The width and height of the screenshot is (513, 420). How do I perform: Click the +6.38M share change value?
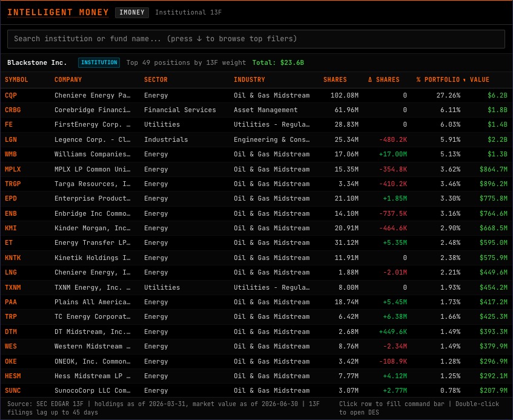pyautogui.click(x=394, y=316)
